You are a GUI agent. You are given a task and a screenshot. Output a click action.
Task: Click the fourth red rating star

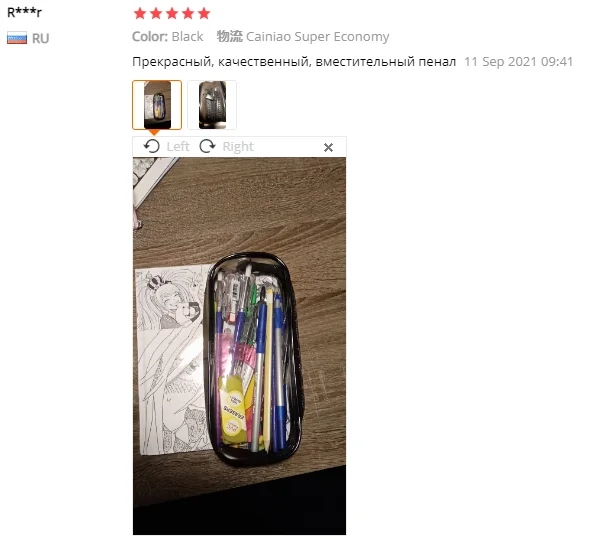(188, 13)
